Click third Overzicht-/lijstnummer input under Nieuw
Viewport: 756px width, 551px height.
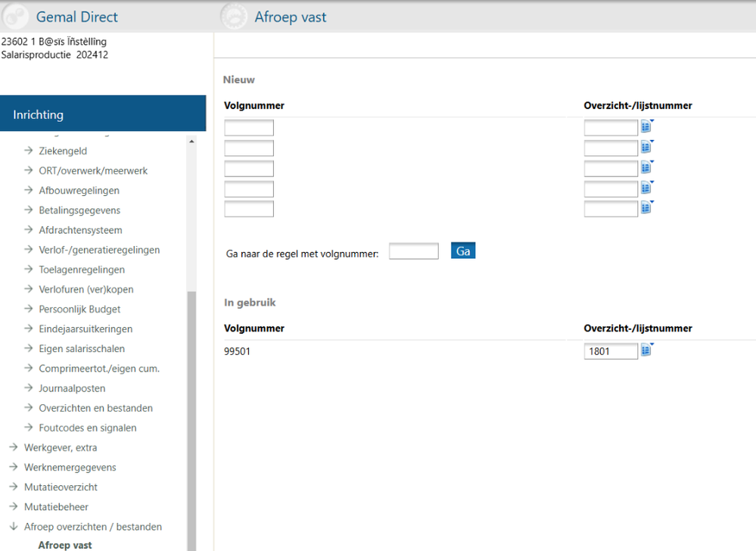pos(611,168)
